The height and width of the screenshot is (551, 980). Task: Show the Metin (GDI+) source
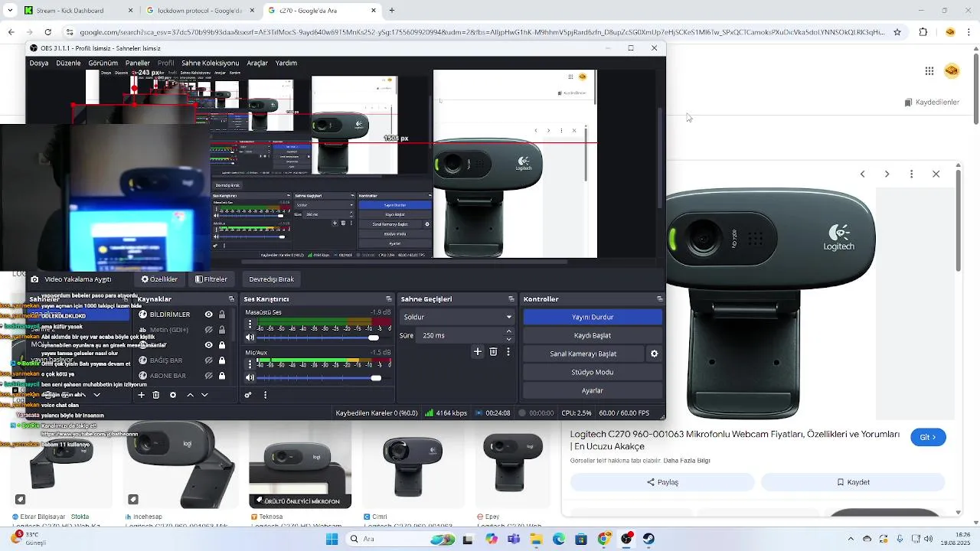point(208,330)
